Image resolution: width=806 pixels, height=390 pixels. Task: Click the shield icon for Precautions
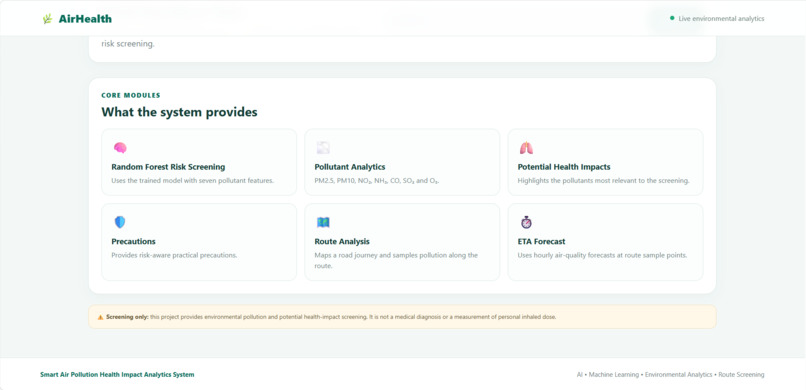pos(120,222)
